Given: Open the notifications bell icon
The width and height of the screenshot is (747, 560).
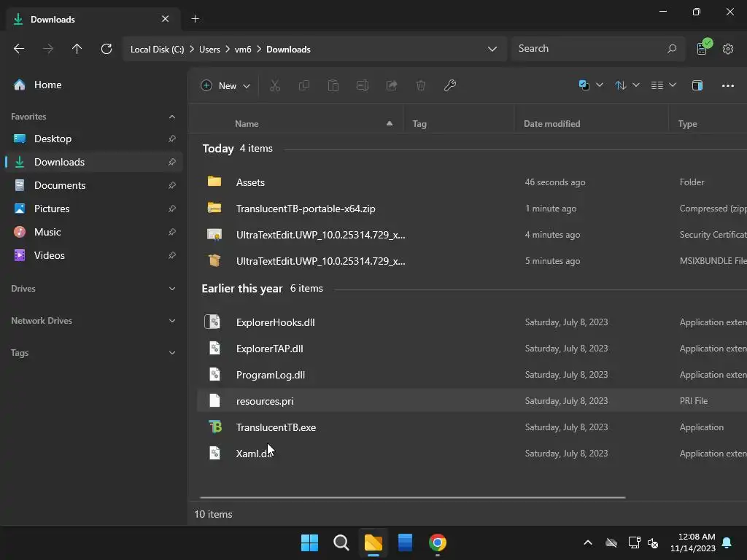Looking at the screenshot, I should (727, 542).
